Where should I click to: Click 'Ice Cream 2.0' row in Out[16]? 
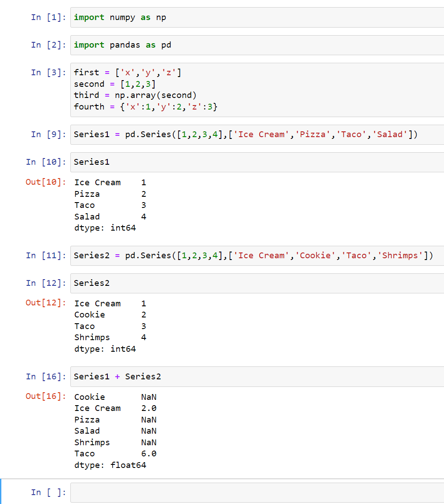pyautogui.click(x=115, y=409)
